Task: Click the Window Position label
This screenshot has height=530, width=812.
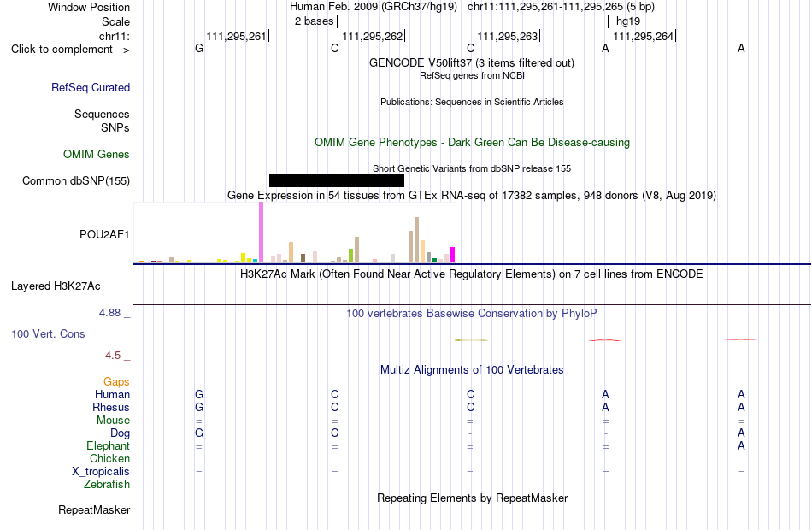Action: point(89,7)
